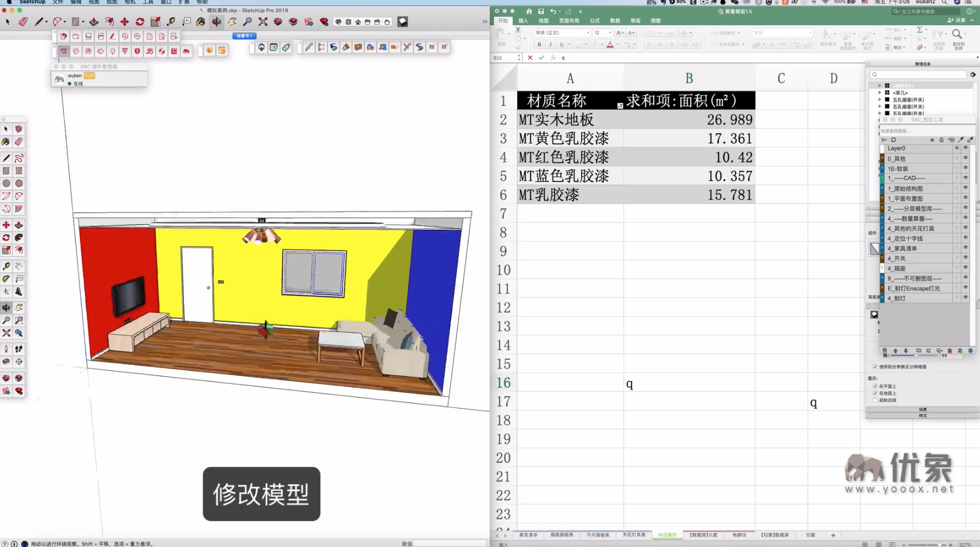Select the arrow Select tool in SketchUp's top toolbar
The height and width of the screenshot is (547, 980).
pos(7,22)
